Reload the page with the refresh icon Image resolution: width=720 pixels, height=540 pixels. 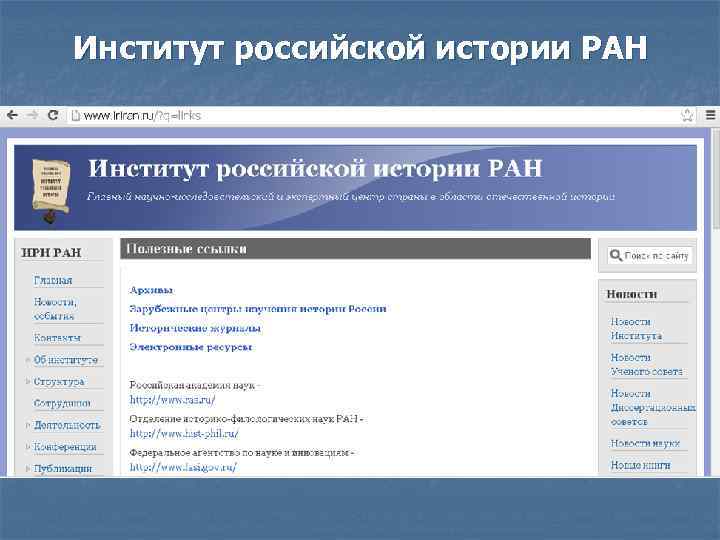[53, 115]
